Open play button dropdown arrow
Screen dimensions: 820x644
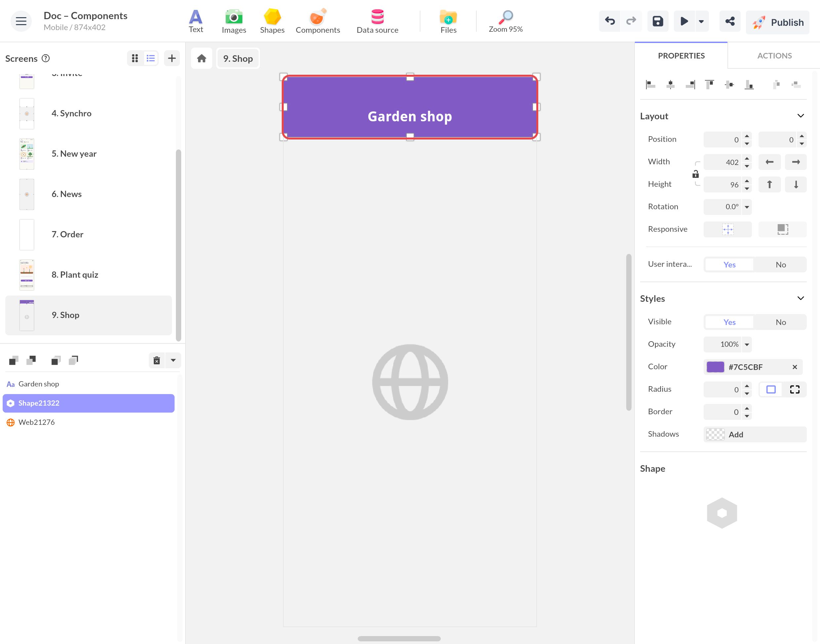(701, 21)
